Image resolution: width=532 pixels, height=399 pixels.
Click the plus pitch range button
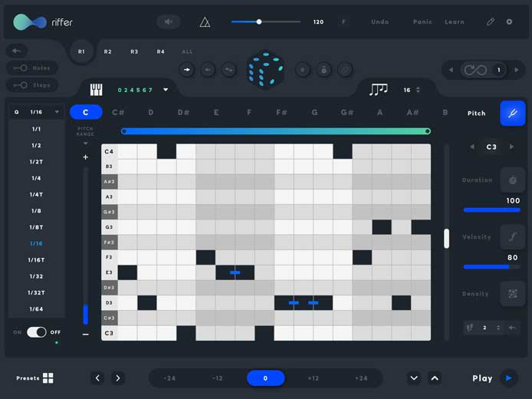pyautogui.click(x=86, y=157)
